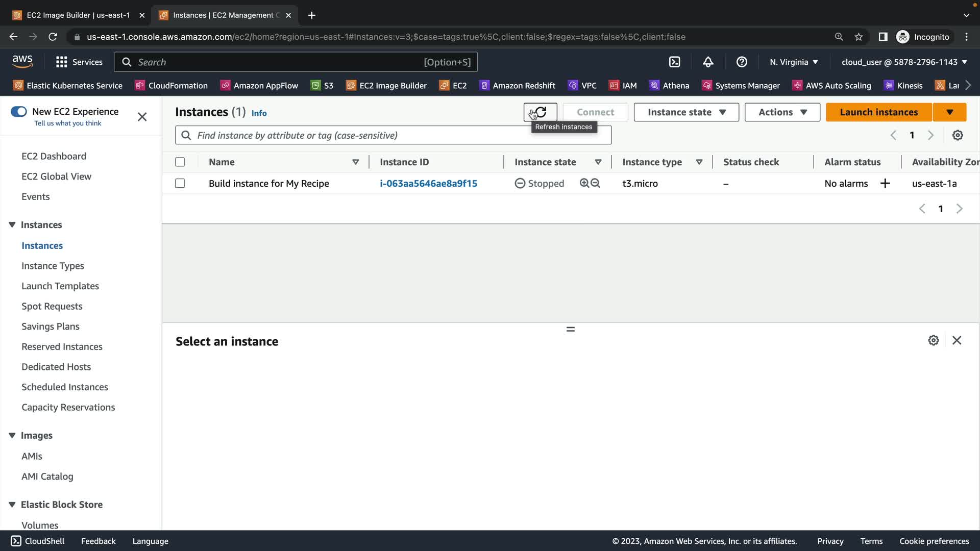This screenshot has height=551, width=980.
Task: Open the Services grid menu icon
Action: 62,62
